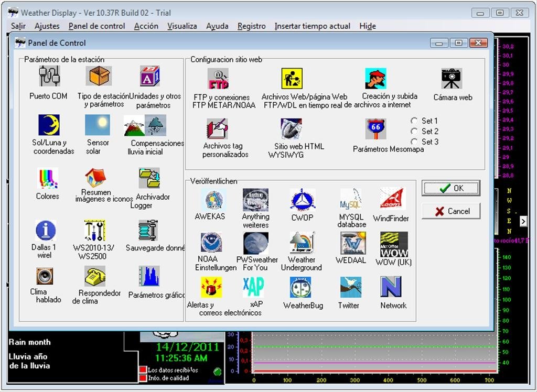Open the Puerto COM settings icon

(49, 75)
